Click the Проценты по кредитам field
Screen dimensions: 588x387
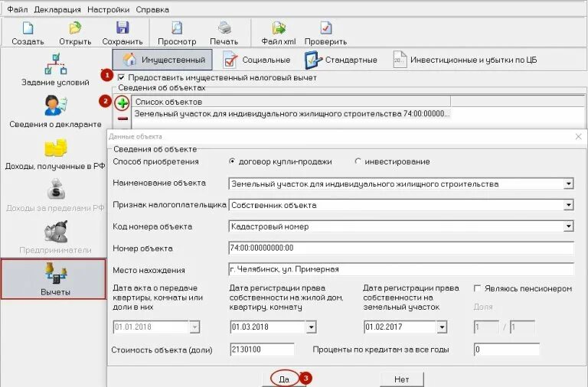click(507, 350)
